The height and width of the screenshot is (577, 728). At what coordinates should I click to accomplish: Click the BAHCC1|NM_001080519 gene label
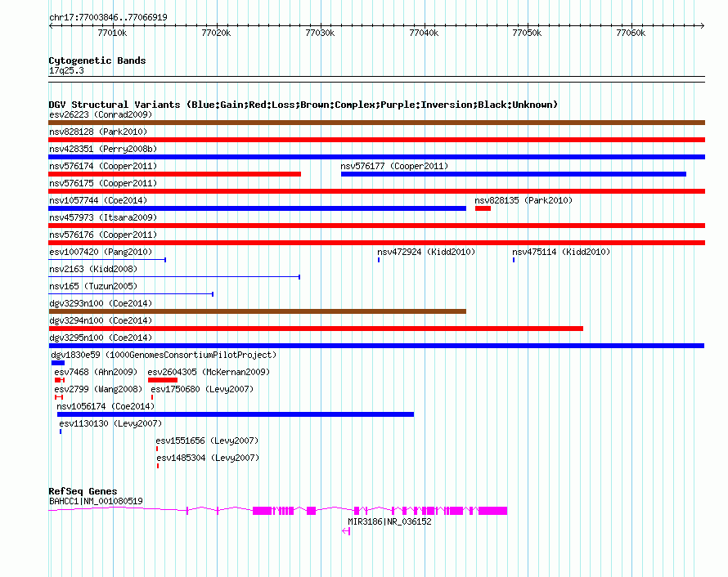96,501
